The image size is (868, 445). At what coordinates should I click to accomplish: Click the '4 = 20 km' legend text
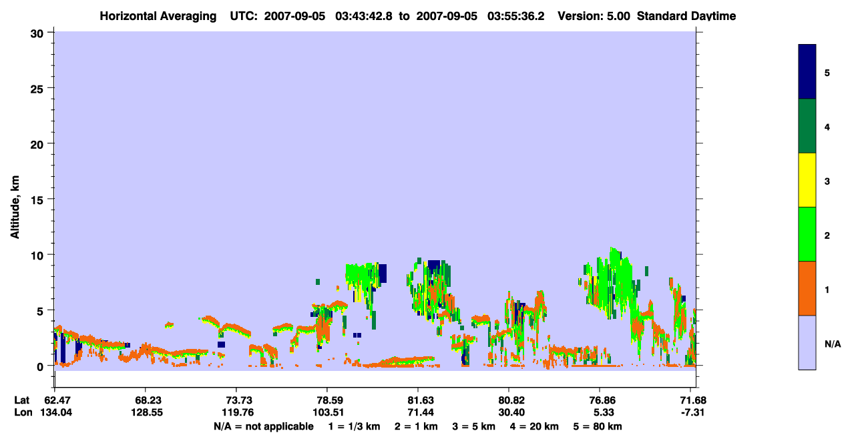[534, 426]
